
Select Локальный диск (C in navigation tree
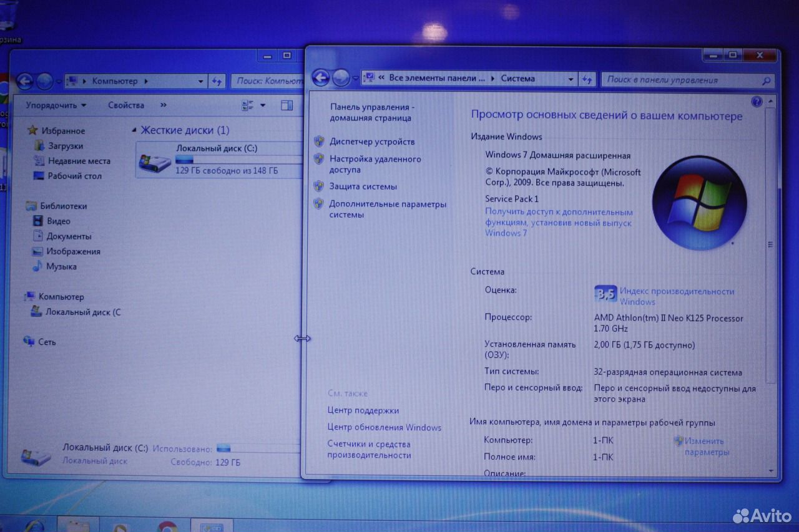84,312
